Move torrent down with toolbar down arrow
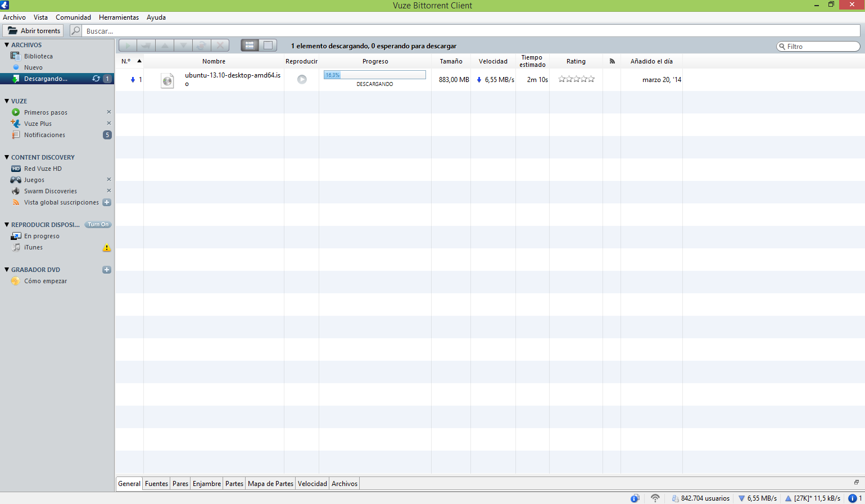The height and width of the screenshot is (504, 865). click(x=183, y=46)
